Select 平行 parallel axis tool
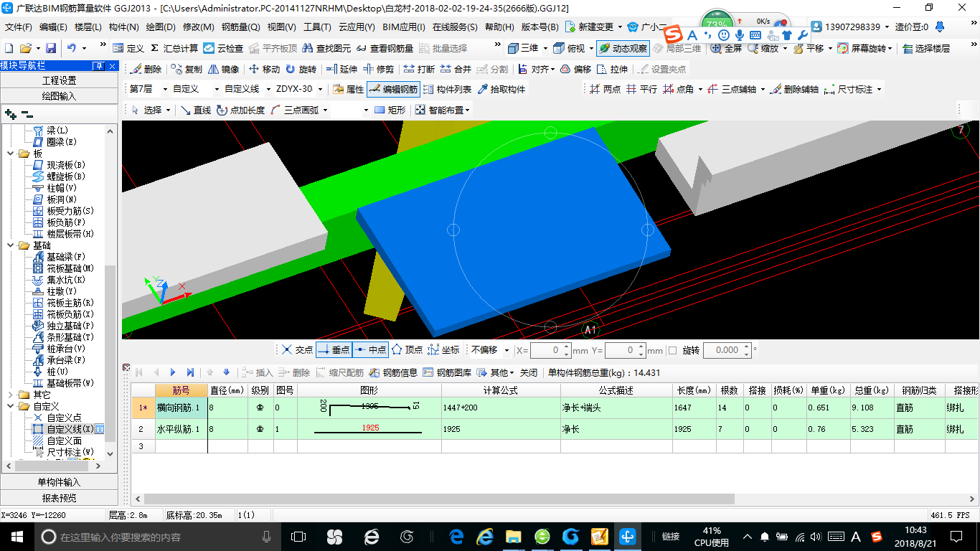Viewport: 980px width, 551px height. (x=641, y=89)
